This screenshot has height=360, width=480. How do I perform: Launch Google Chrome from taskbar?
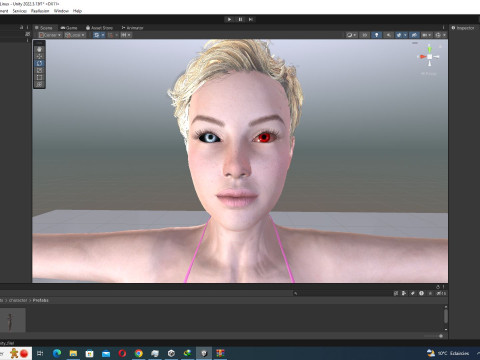[139, 353]
